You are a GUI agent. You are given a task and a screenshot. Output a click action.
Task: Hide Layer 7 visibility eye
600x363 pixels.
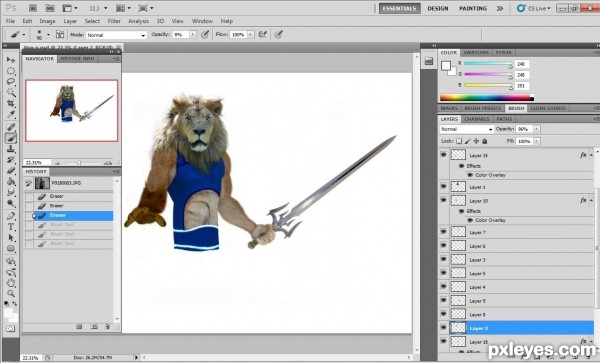coord(443,232)
